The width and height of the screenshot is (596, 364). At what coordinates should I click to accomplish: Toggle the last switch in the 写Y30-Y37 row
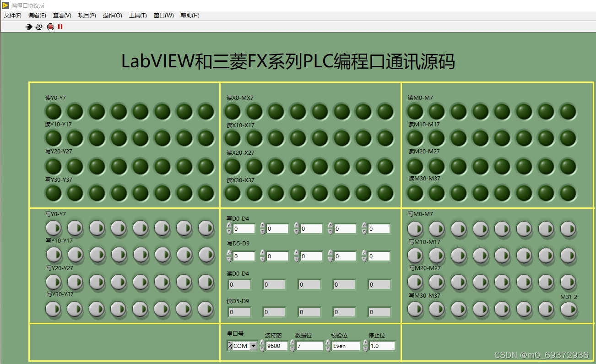point(206,309)
